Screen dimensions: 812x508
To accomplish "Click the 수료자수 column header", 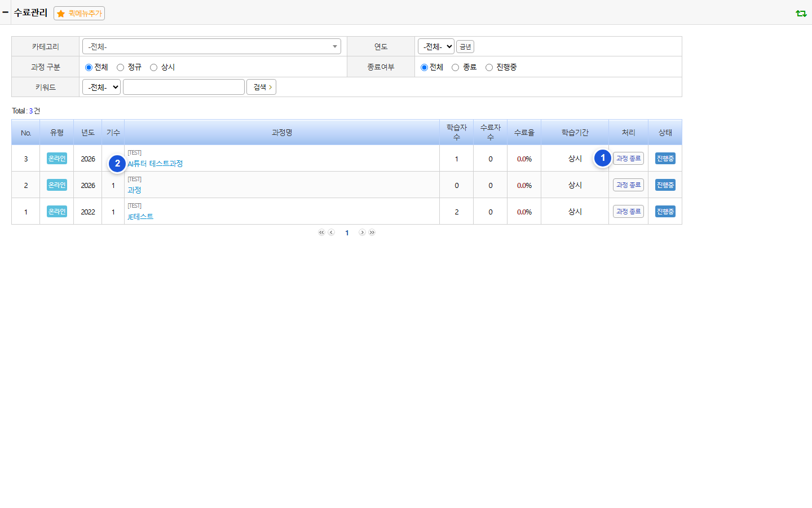I will click(x=491, y=133).
